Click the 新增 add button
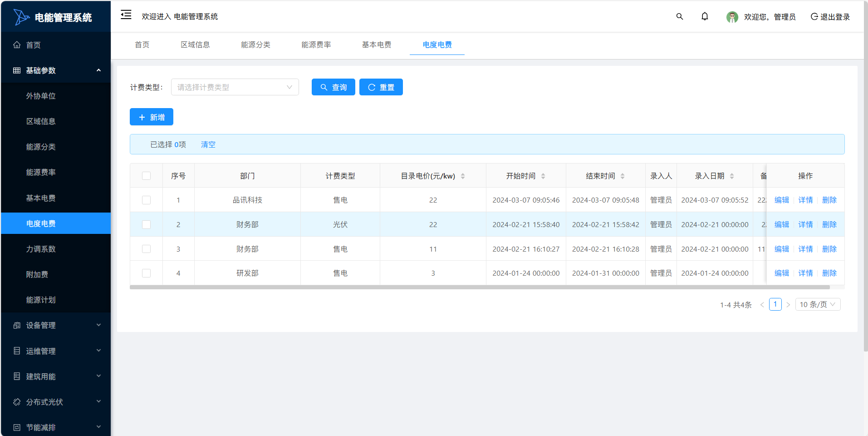868x436 pixels. point(152,117)
